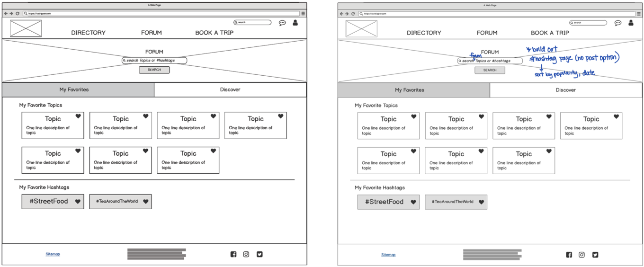Click 'search Topics or #hashtags' field, left wireframe
The height and width of the screenshot is (267, 644).
(154, 61)
